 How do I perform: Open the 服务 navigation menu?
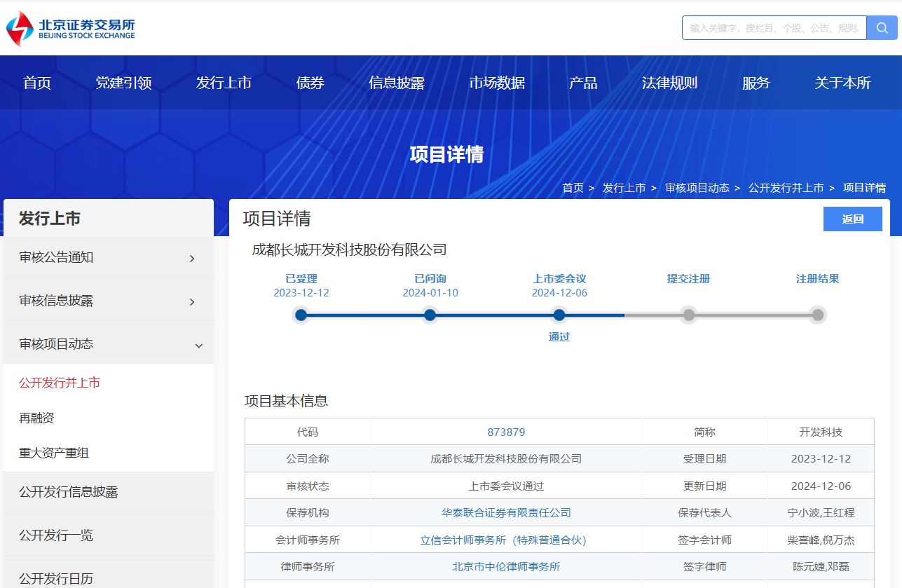(756, 83)
